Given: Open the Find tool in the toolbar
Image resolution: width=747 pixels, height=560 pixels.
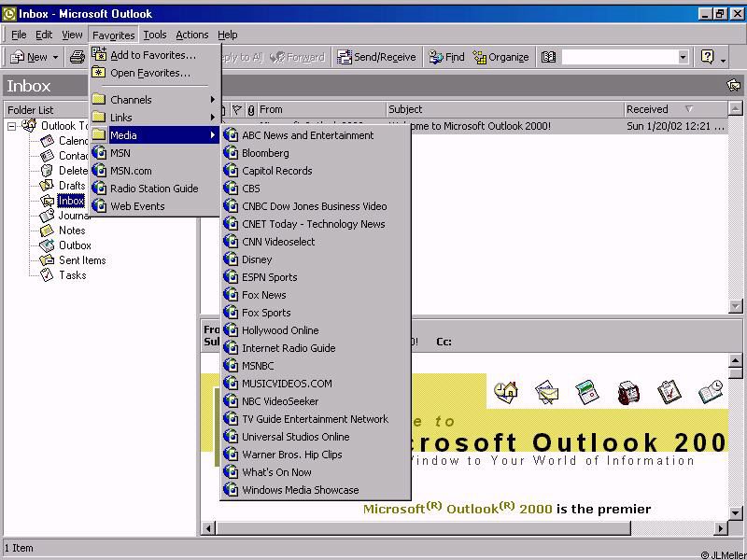Looking at the screenshot, I should click(446, 57).
